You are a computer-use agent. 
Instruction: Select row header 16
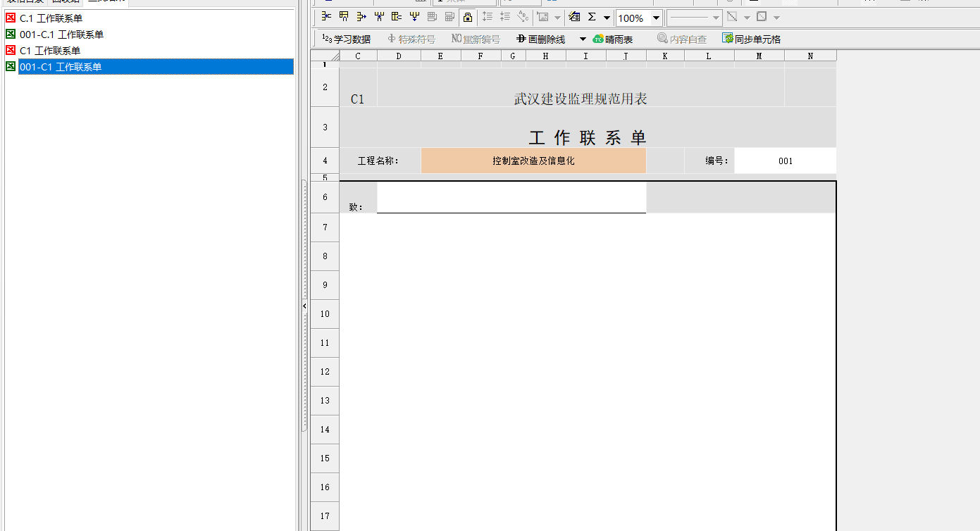click(325, 487)
